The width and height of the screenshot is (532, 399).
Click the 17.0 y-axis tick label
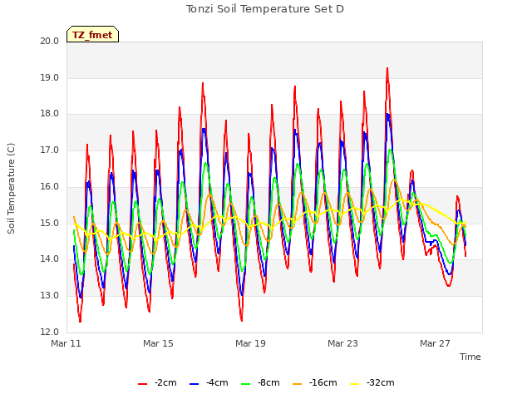(50, 150)
